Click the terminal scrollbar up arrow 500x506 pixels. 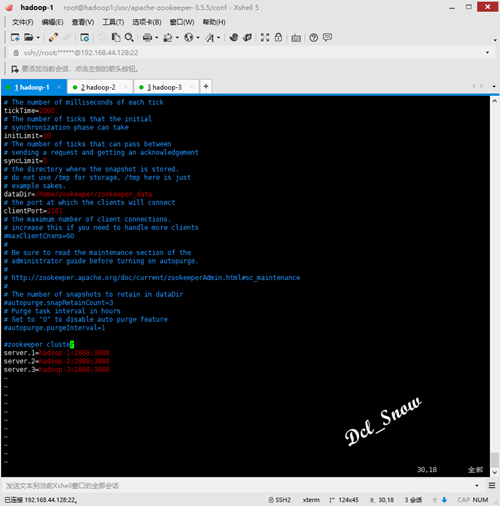tap(495, 101)
